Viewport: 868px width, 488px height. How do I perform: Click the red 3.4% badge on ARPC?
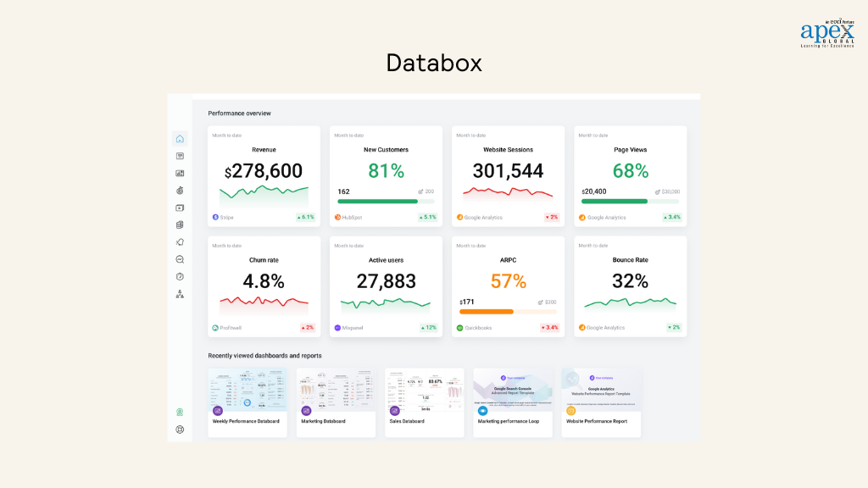click(550, 328)
